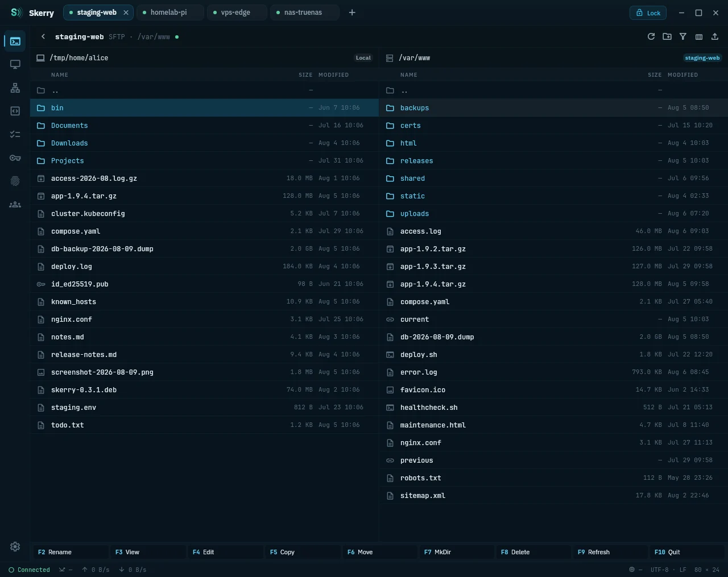Click F9 Refresh button
Viewport: 728px width, 577px height.
611,552
